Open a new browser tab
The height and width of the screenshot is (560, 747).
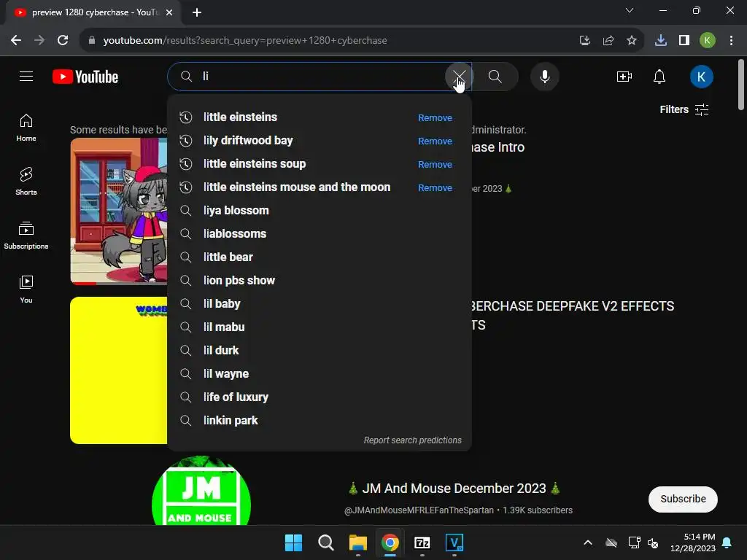coord(197,12)
